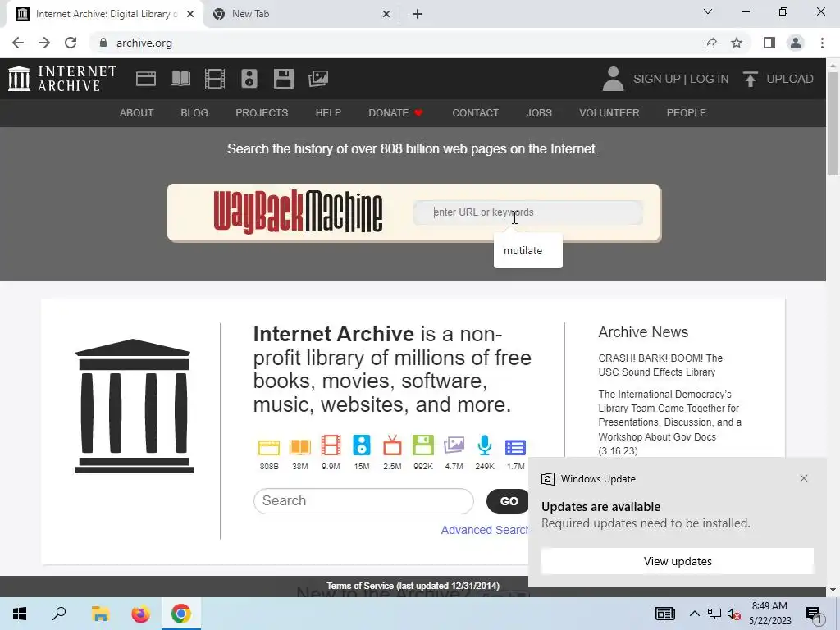Open the Advanced Search link
This screenshot has height=630, width=840.
(484, 530)
